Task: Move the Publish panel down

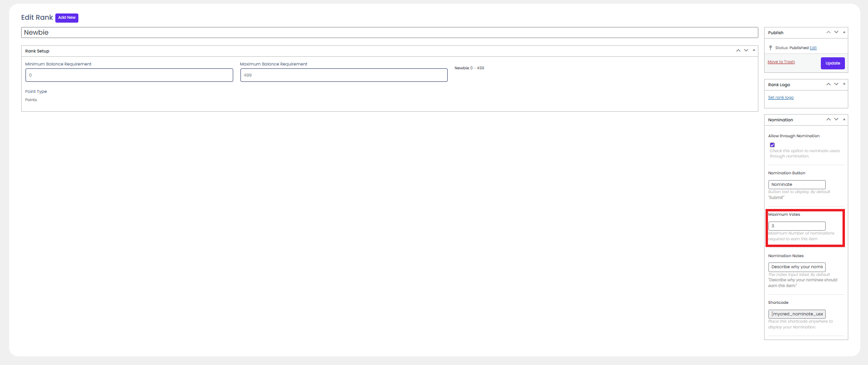Action: pos(836,32)
